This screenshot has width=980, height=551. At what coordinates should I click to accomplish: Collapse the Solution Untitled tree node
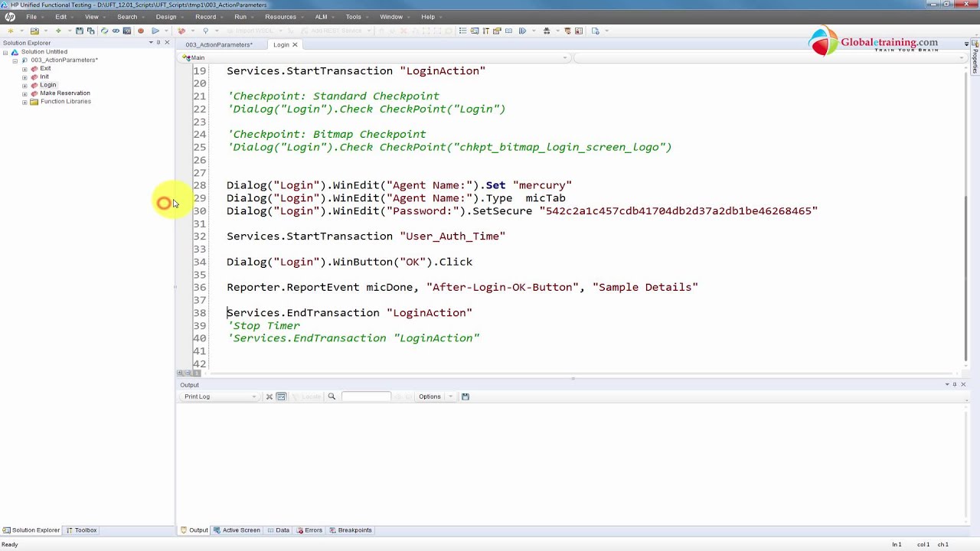coord(5,52)
